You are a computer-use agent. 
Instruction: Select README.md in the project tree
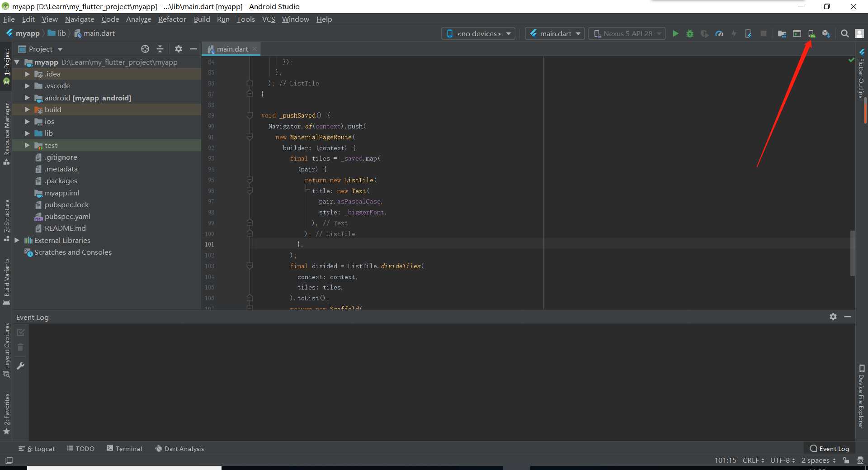coord(65,228)
